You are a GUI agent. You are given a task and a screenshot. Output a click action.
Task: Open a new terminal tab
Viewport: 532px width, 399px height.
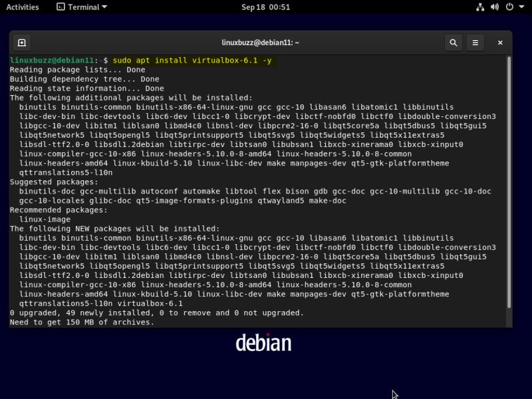pos(21,42)
